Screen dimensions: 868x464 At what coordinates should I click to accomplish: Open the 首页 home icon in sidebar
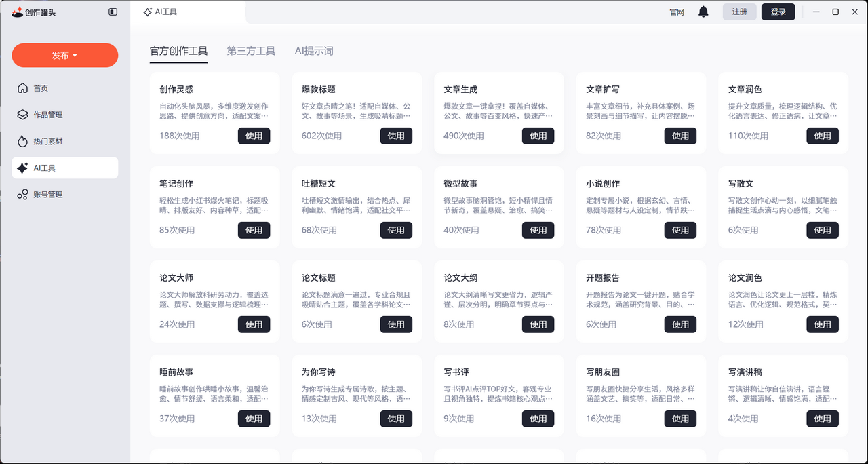click(x=24, y=88)
